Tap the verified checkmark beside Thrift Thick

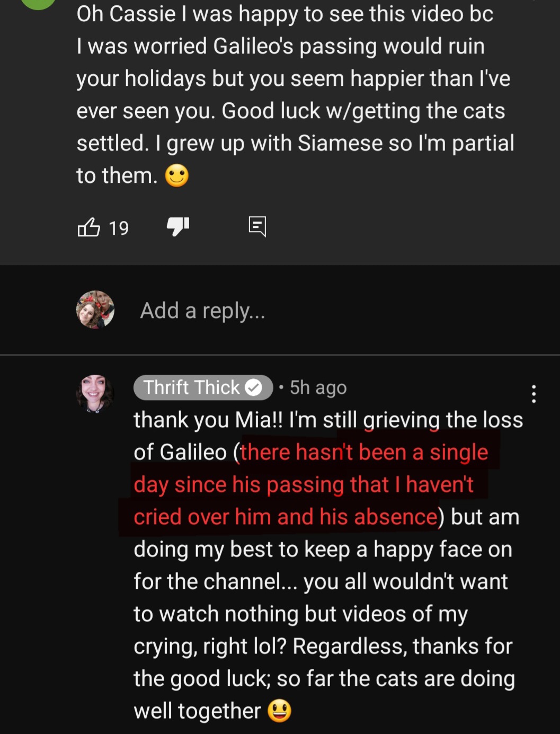pyautogui.click(x=254, y=388)
